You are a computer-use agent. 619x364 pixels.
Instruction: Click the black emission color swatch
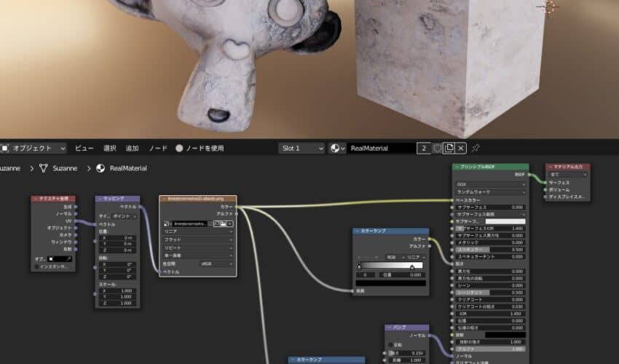click(505, 335)
